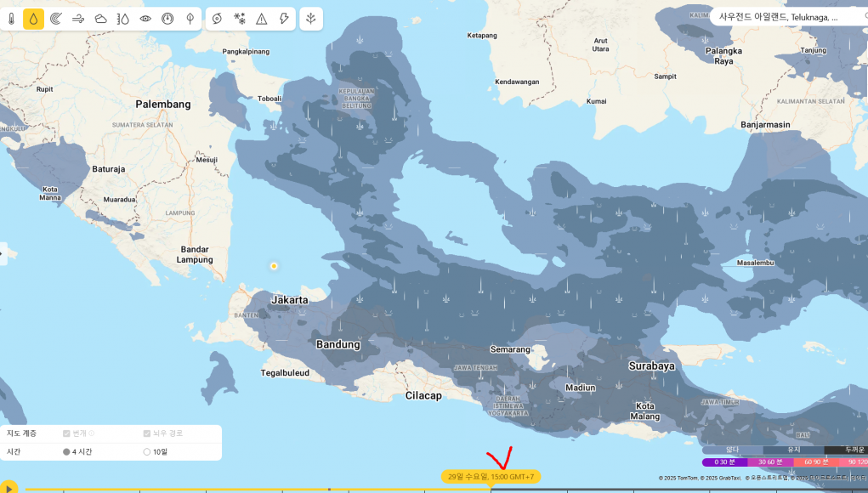Toggle the 뇌우 경로 checkbox
The width and height of the screenshot is (868, 493).
(147, 433)
